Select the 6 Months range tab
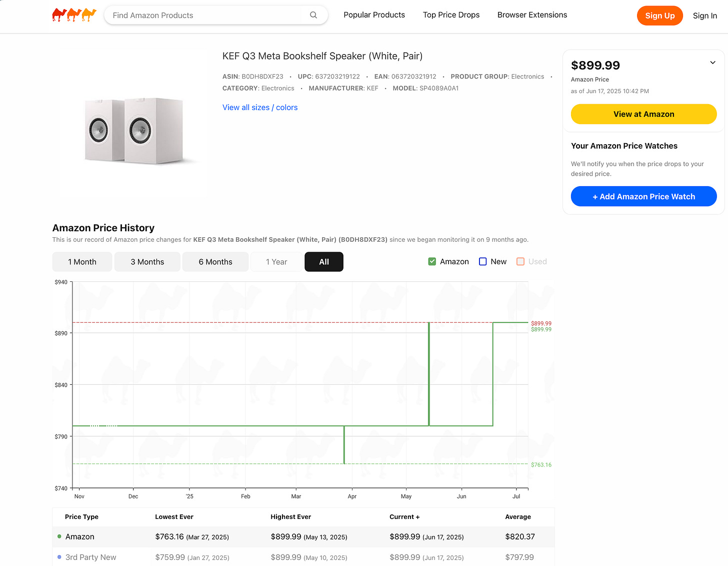728x566 pixels. click(215, 262)
